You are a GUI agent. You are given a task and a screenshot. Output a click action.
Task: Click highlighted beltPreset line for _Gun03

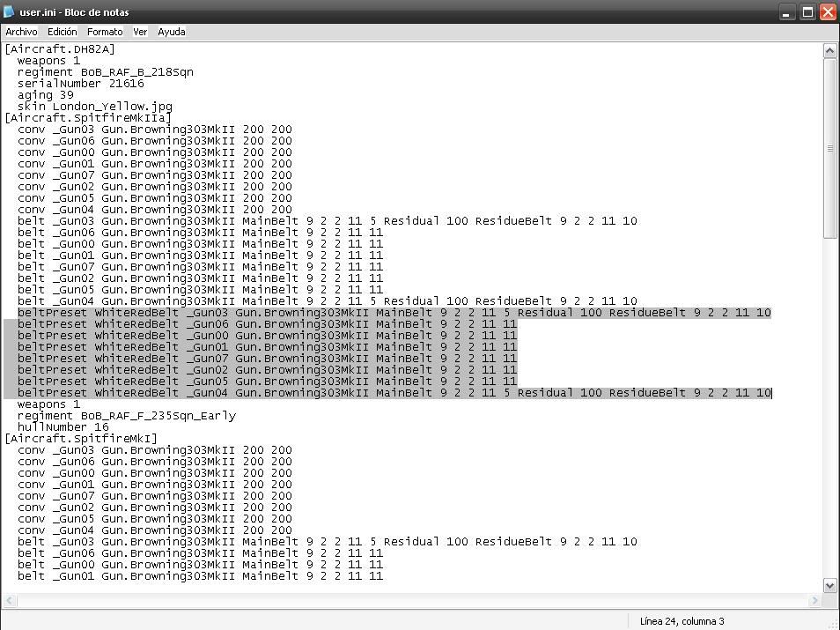tap(394, 313)
